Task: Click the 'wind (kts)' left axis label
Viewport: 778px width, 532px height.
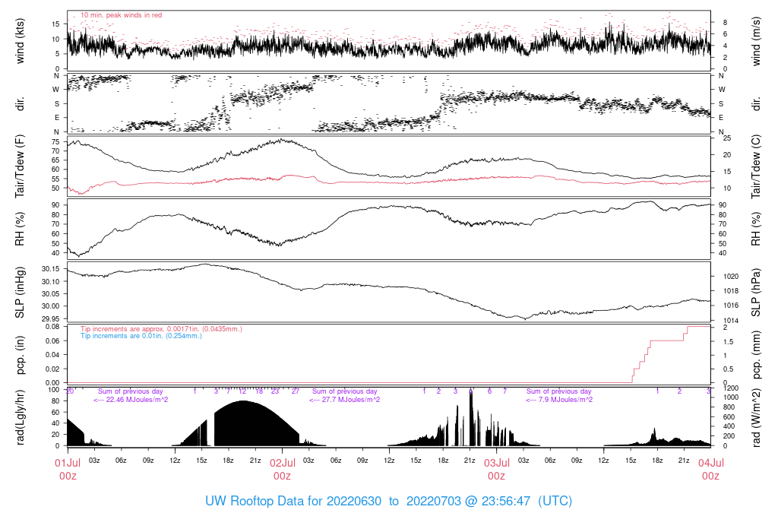Action: coord(21,41)
